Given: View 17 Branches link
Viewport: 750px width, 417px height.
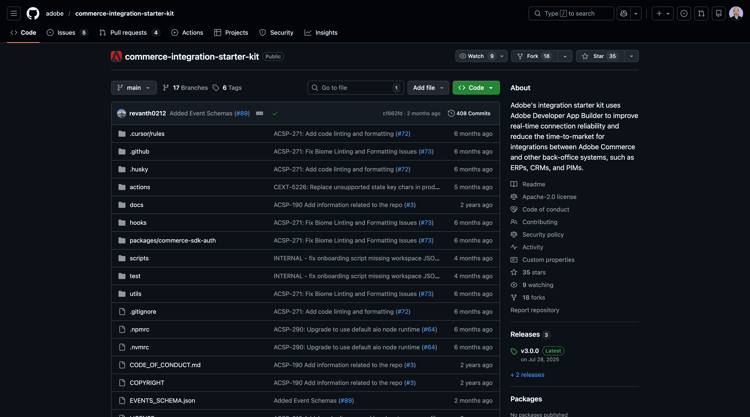Looking at the screenshot, I should coord(186,88).
